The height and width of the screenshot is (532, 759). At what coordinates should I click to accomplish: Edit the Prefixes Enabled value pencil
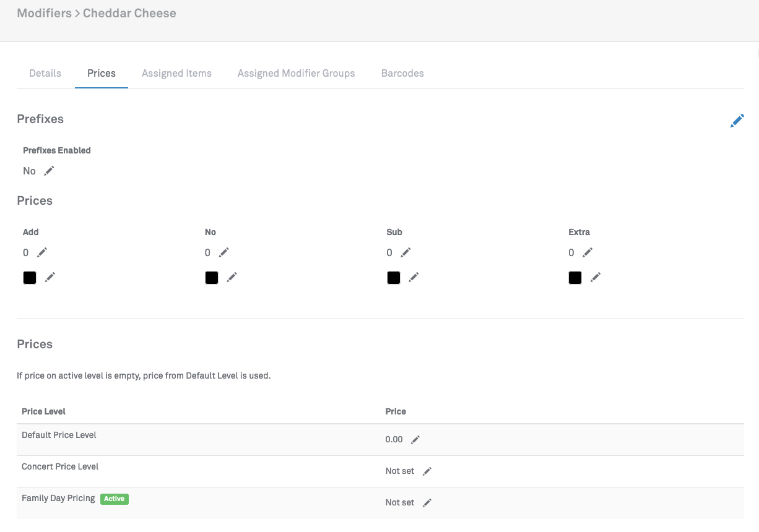pos(49,171)
